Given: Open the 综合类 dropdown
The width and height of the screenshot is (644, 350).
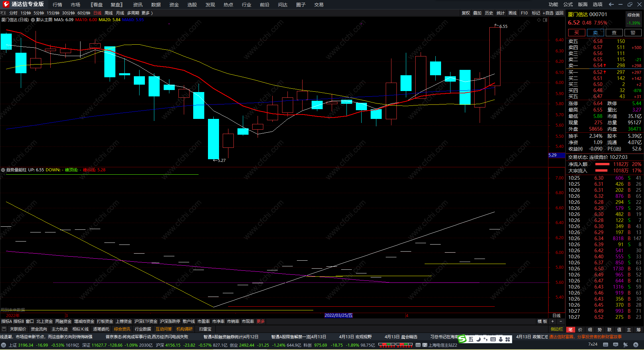Looking at the screenshot, I should click(634, 15).
